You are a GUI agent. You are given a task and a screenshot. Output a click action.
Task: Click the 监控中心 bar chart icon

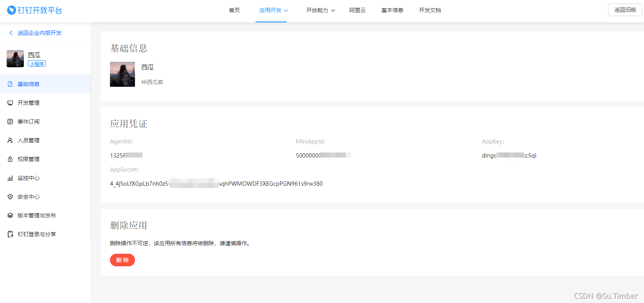[10, 178]
